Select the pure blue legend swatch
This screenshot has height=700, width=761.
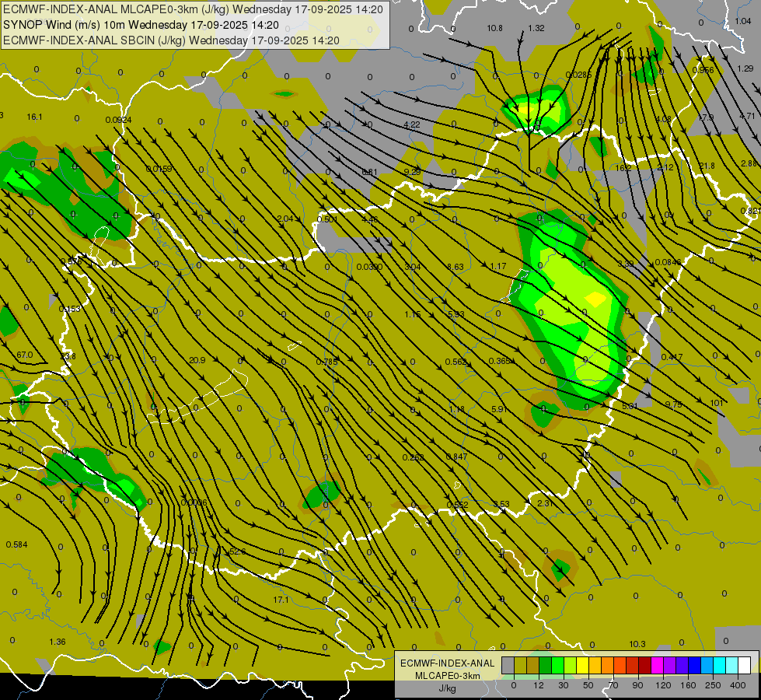[694, 666]
